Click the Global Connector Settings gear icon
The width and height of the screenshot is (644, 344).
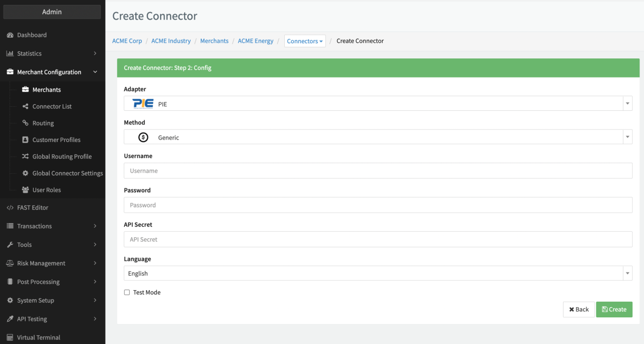pos(26,173)
